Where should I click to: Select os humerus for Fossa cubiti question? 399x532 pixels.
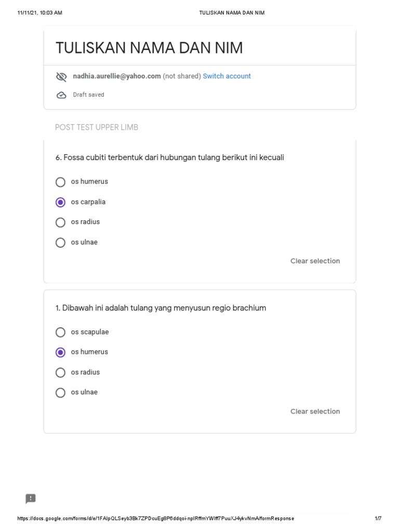(60, 182)
